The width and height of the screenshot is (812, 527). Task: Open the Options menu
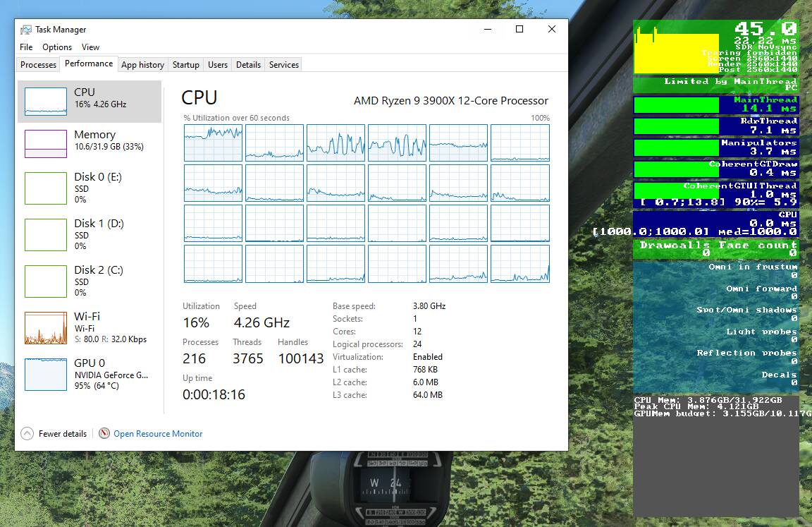57,47
